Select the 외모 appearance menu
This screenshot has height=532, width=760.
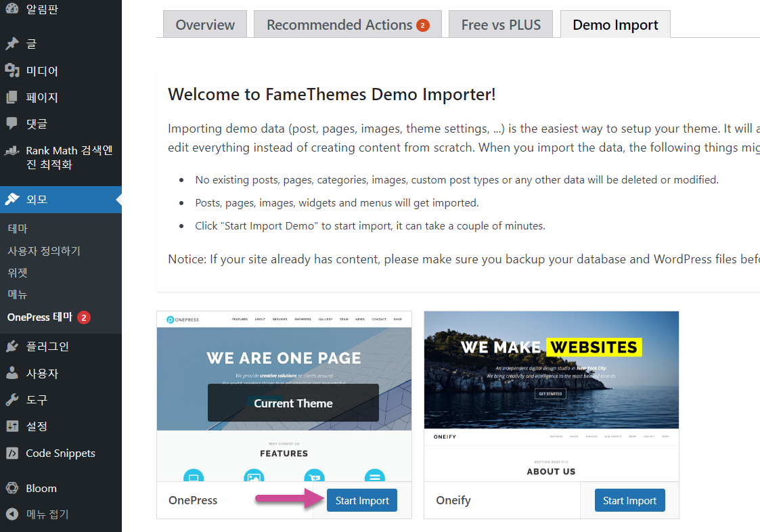point(61,199)
